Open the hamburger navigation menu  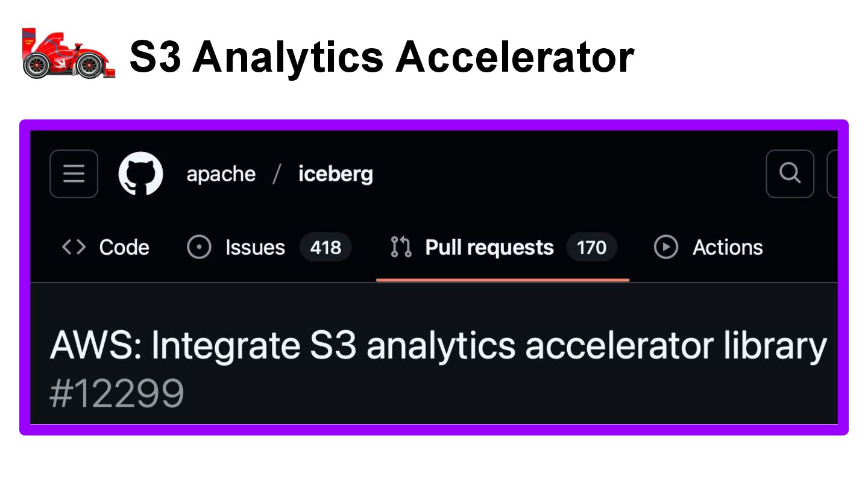(x=74, y=174)
